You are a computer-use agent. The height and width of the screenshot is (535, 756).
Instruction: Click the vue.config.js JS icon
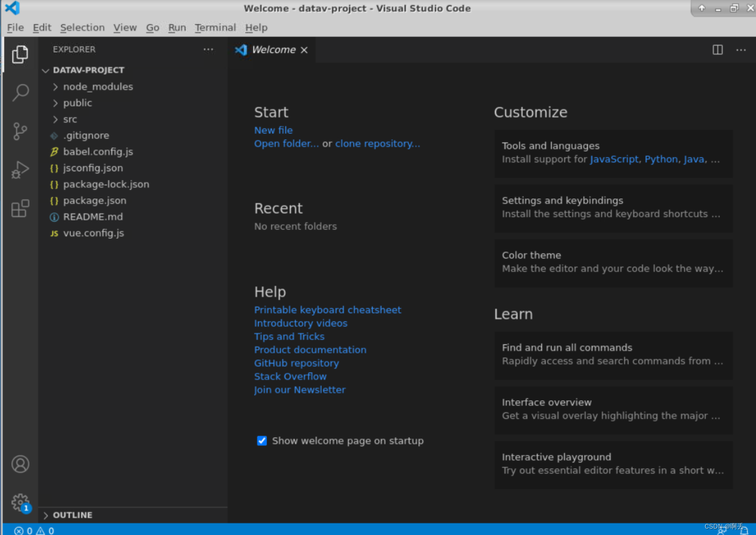pos(54,233)
